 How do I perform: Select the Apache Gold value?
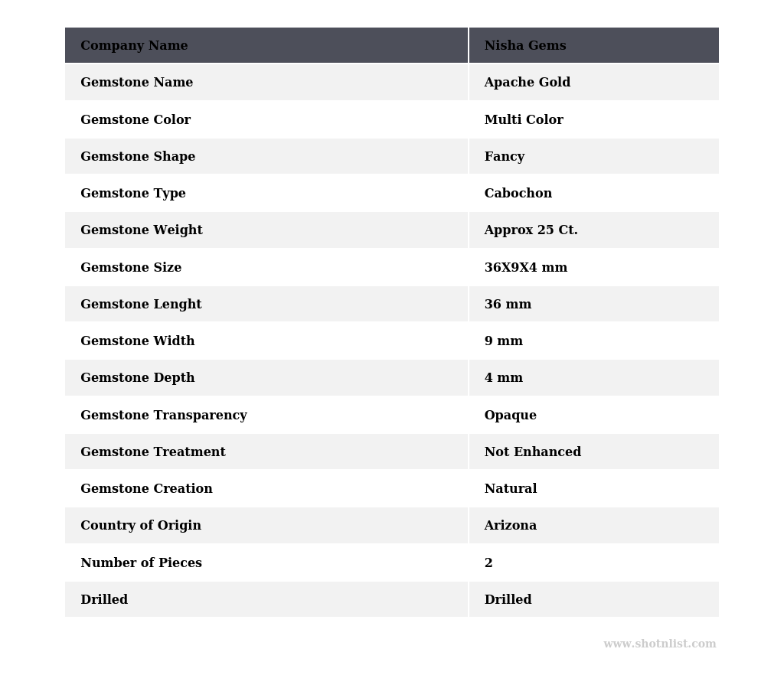[x=527, y=83]
